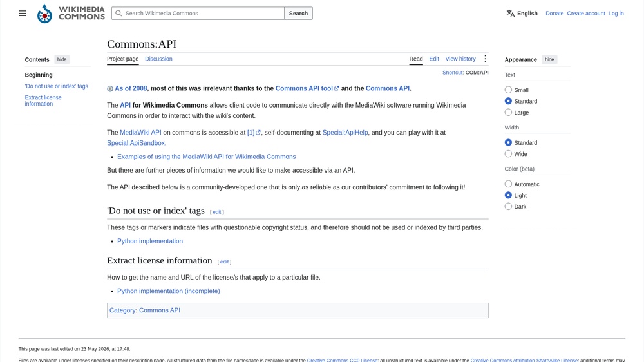
Task: Click the Commons:API page title
Action: point(142,44)
